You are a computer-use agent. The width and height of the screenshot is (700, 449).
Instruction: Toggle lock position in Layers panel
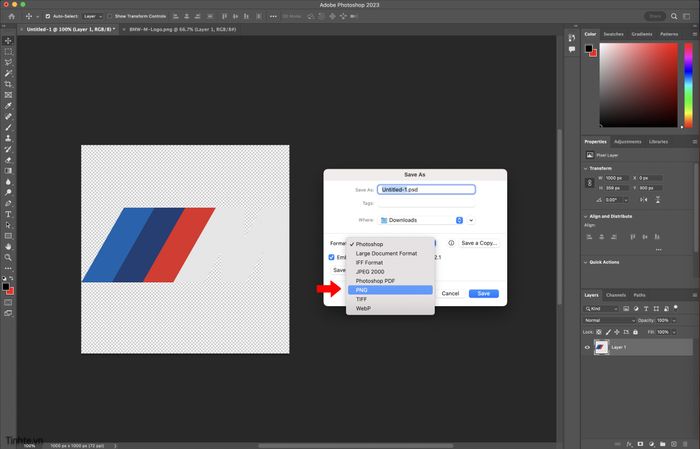point(617,332)
